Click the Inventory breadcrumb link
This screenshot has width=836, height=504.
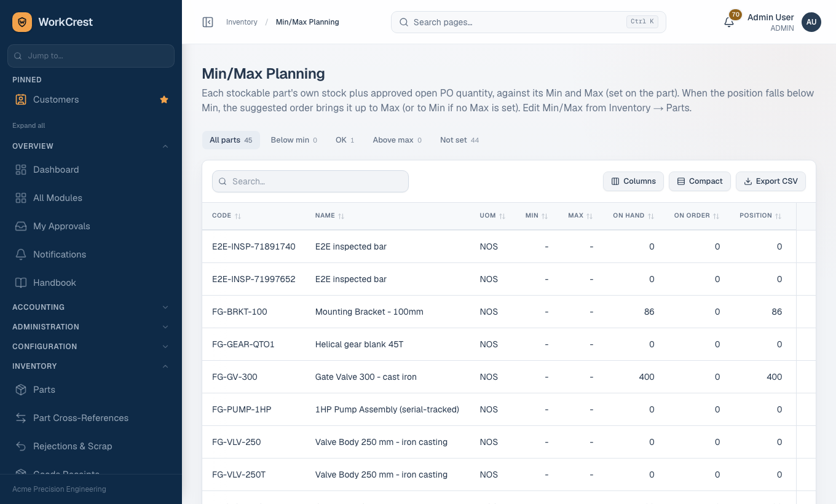click(242, 22)
